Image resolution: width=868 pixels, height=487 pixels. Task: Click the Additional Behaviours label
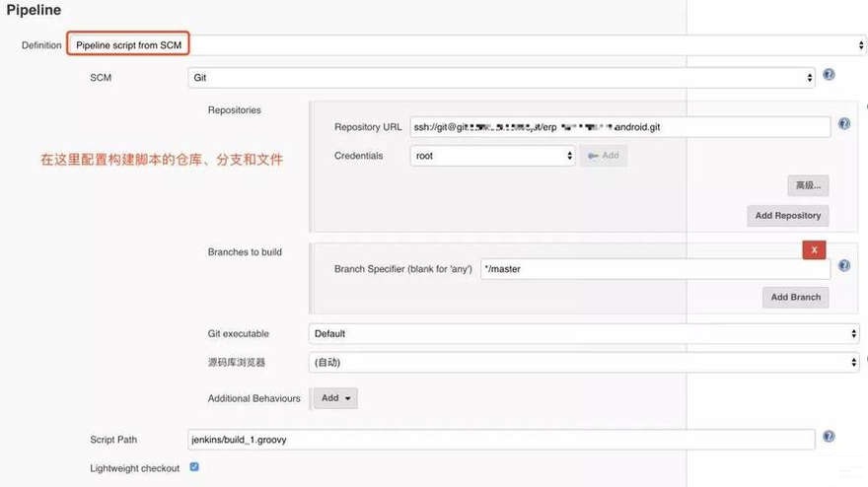click(254, 398)
